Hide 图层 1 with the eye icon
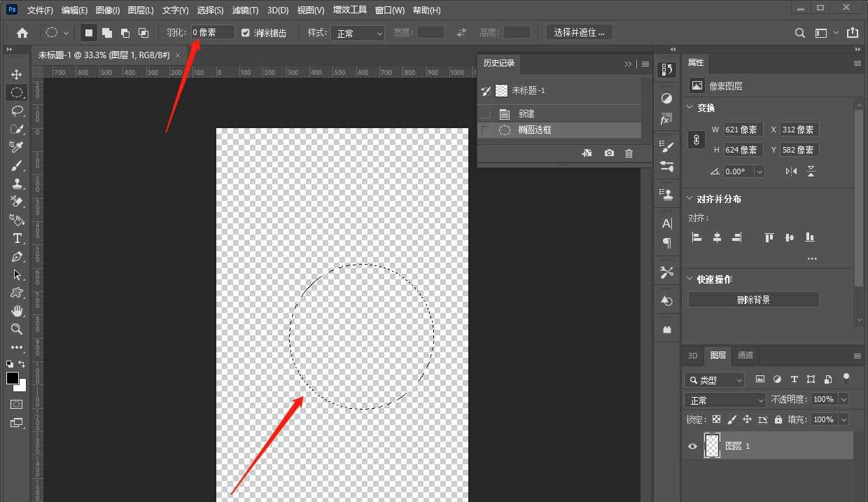Viewport: 868px width, 502px height. click(x=692, y=446)
